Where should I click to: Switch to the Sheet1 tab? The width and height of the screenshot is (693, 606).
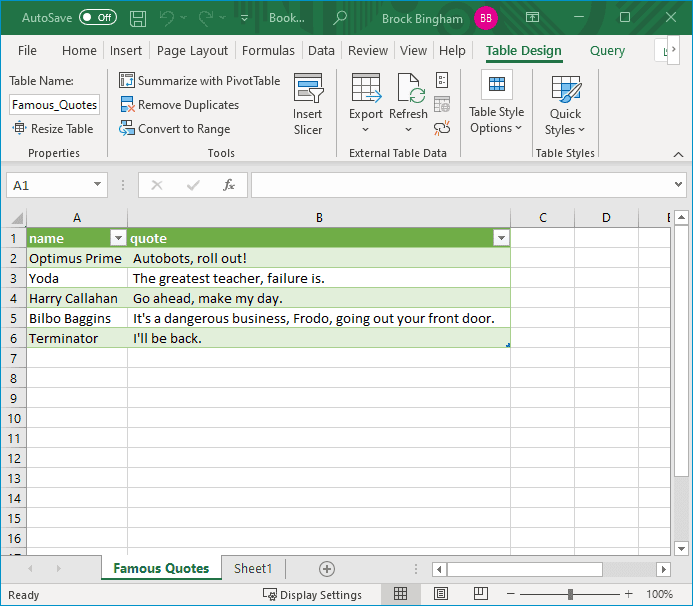(x=253, y=568)
